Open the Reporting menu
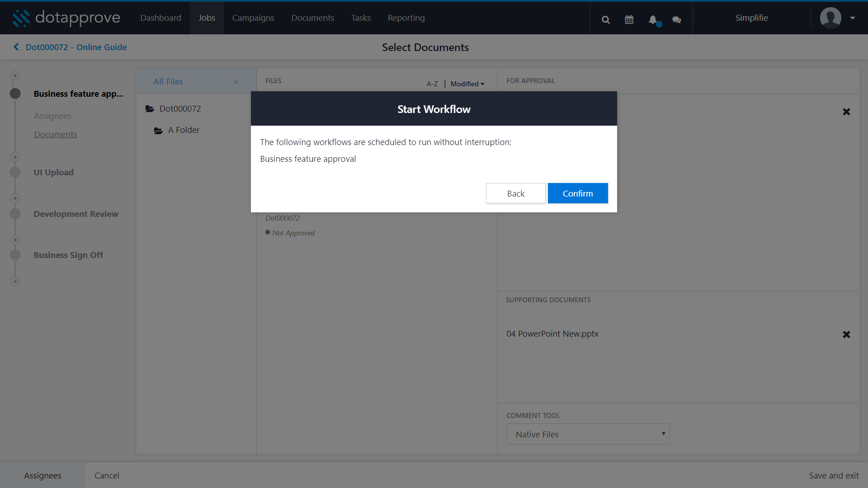This screenshot has height=488, width=868. click(406, 18)
